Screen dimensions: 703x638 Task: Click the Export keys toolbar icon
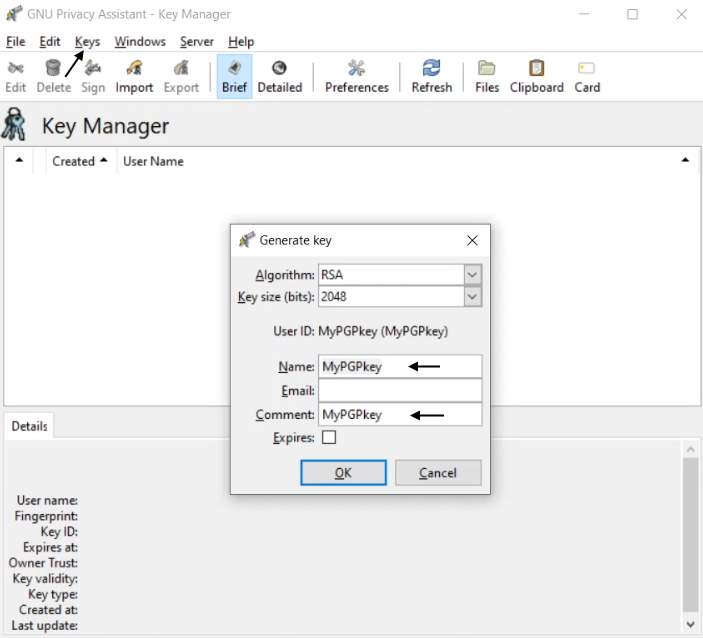tap(181, 68)
